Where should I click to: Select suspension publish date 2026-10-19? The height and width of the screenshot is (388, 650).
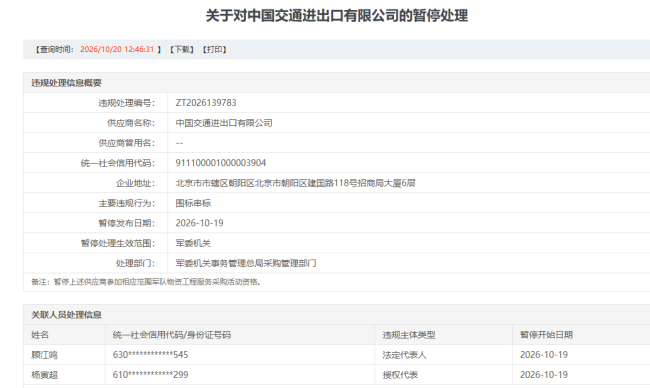pyautogui.click(x=199, y=223)
